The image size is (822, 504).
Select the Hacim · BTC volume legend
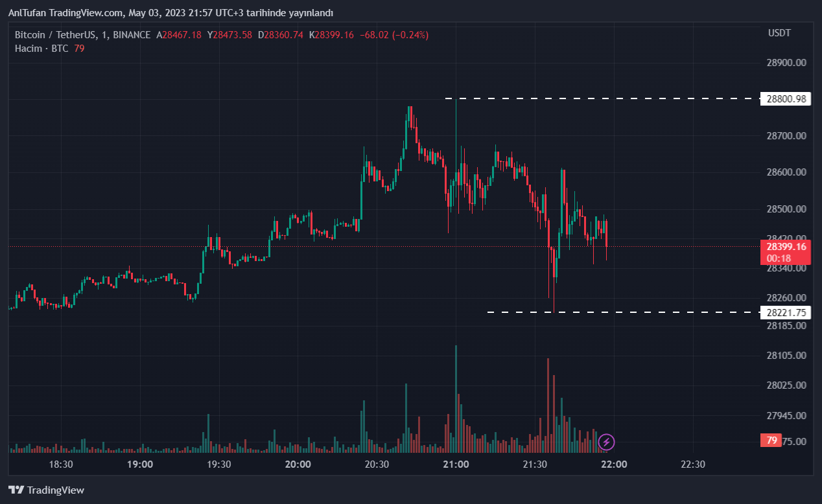coord(41,49)
